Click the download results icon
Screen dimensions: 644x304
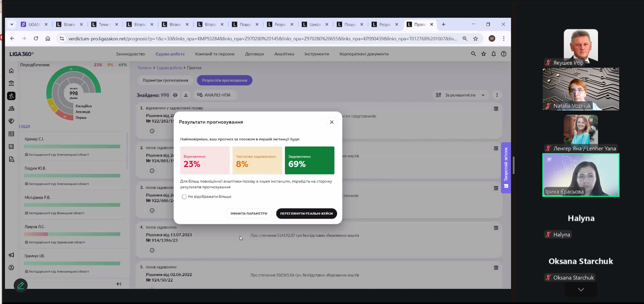(x=186, y=95)
